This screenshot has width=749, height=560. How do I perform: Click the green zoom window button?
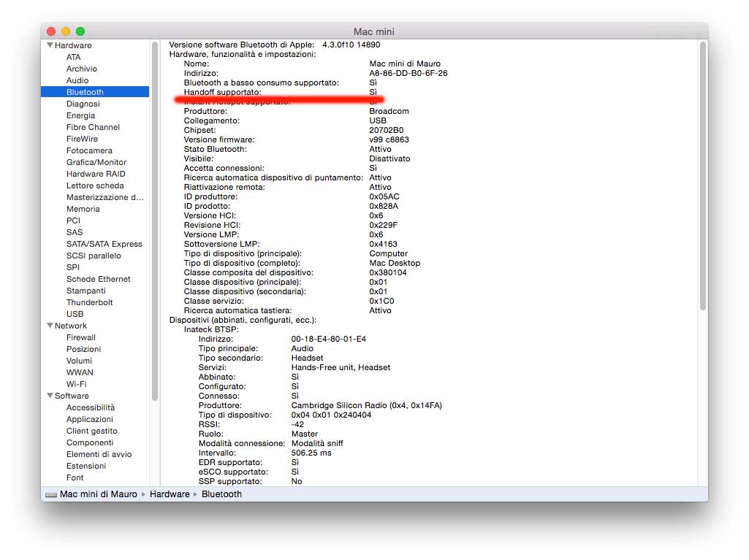click(80, 31)
